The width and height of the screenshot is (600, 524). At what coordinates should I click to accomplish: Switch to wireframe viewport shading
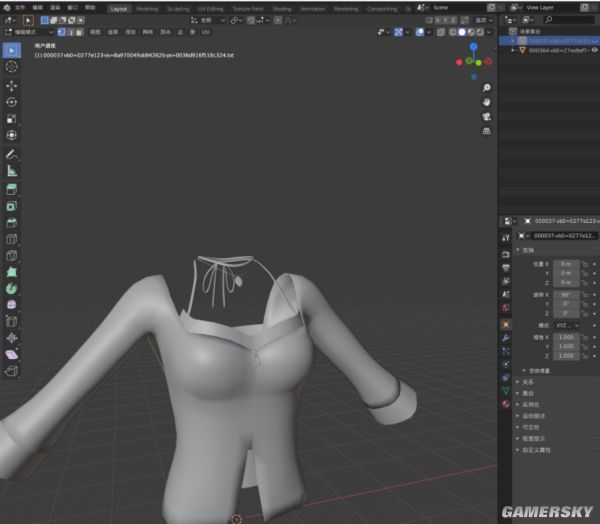(x=453, y=32)
